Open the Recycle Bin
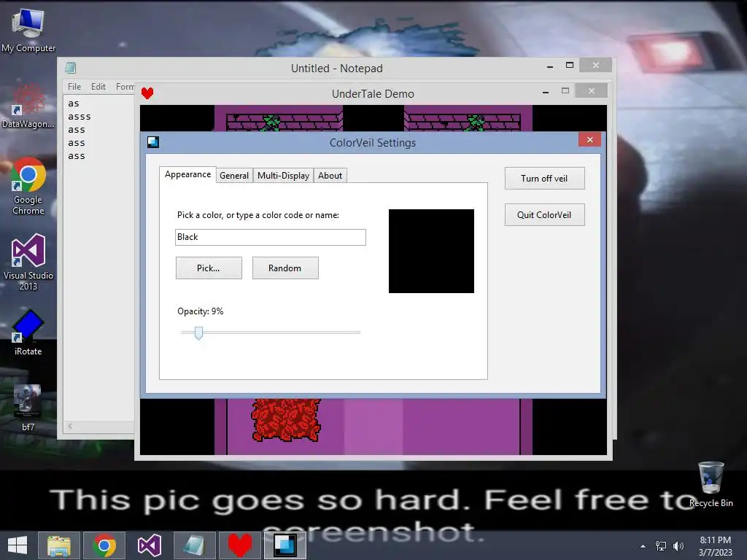Viewport: 747px width, 560px height. click(711, 484)
